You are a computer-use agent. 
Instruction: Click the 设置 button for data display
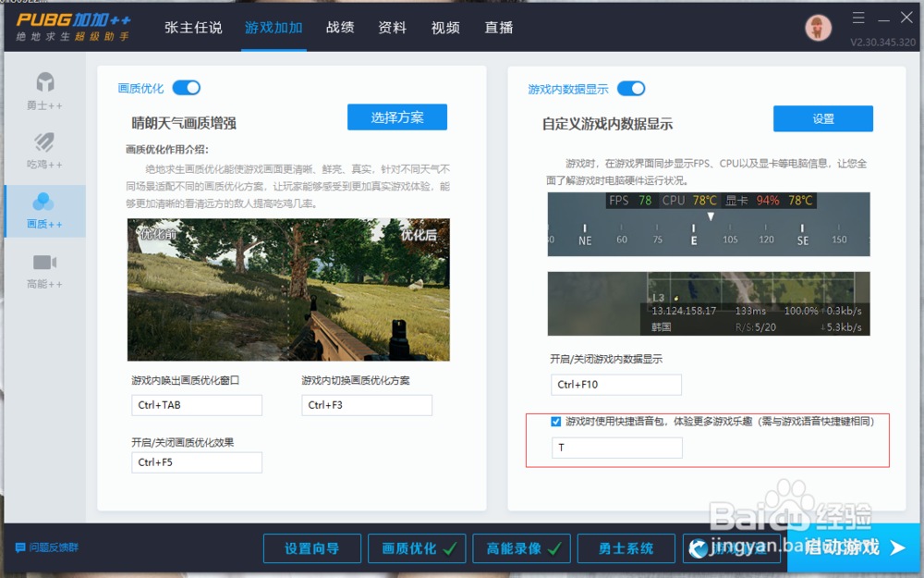coord(821,118)
